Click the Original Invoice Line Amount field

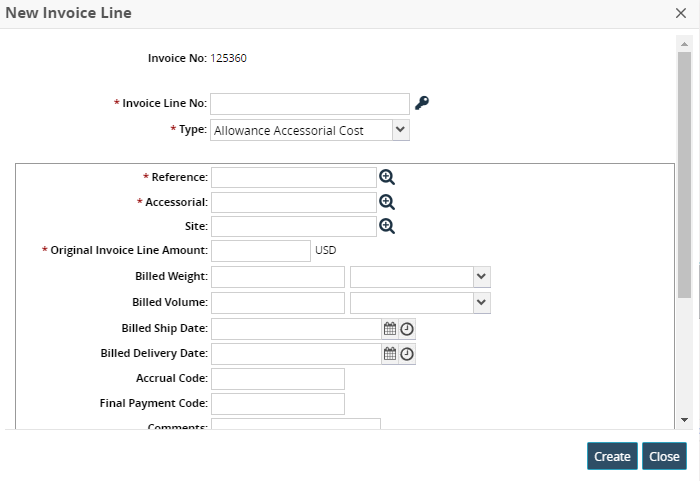coord(261,251)
